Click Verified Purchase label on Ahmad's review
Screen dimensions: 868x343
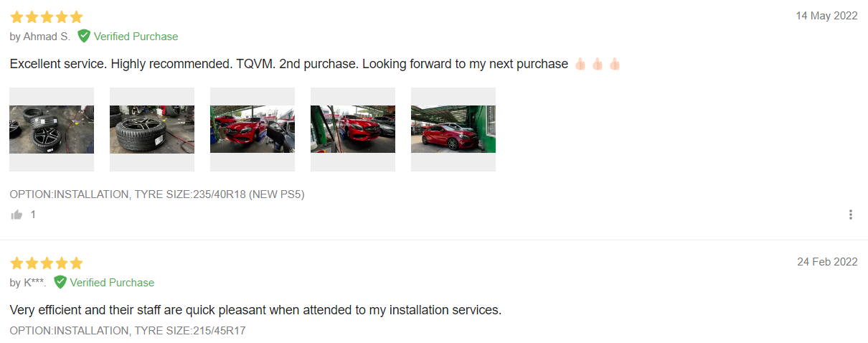coord(136,37)
